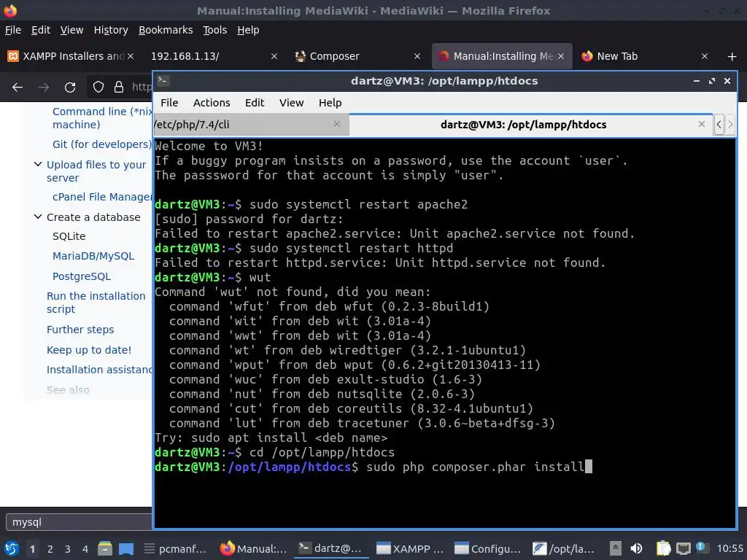This screenshot has width=747, height=560.
Task: Open Firefox Help menu
Action: point(248,30)
